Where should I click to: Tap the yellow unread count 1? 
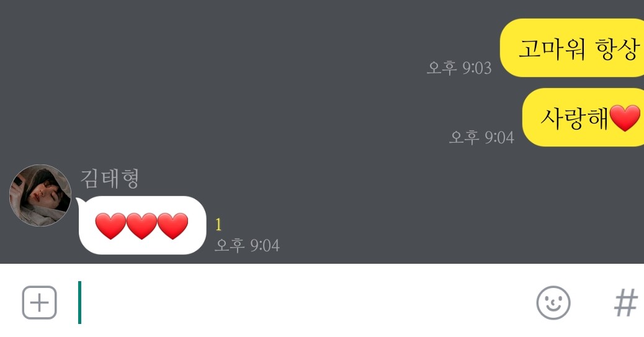[218, 225]
